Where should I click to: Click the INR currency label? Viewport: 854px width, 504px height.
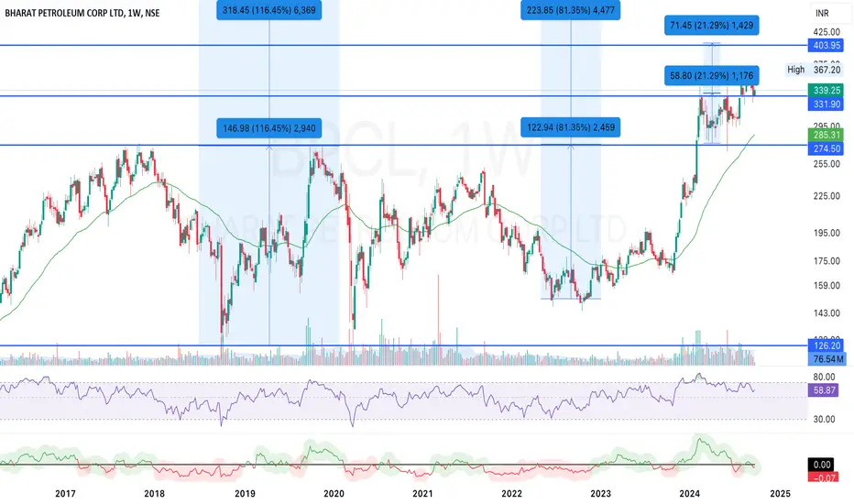point(822,13)
